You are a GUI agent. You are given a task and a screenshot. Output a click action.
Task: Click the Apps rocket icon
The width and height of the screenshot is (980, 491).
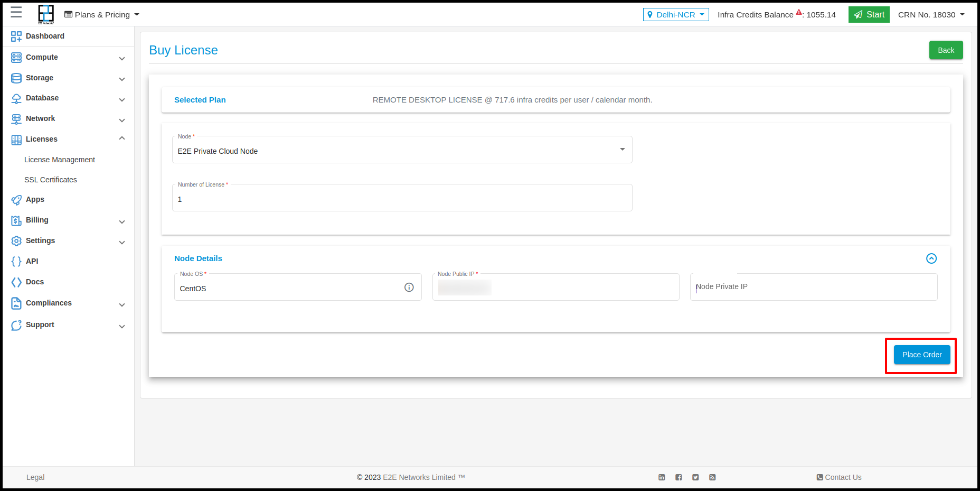[x=16, y=200]
